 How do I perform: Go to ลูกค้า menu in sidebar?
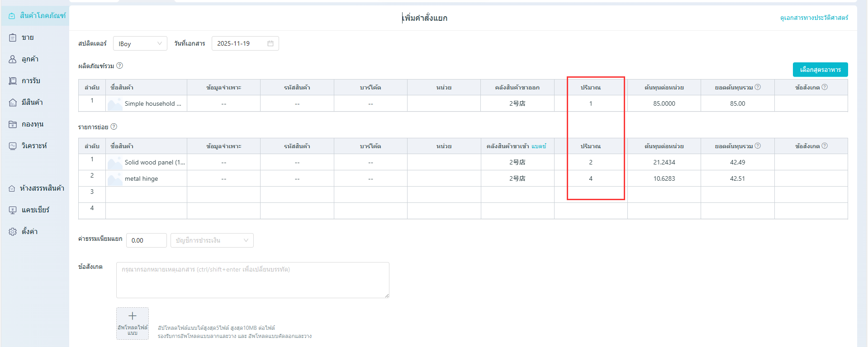click(x=30, y=59)
